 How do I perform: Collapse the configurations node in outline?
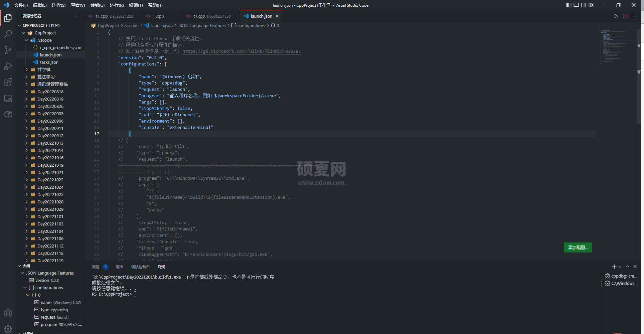tap(25, 288)
